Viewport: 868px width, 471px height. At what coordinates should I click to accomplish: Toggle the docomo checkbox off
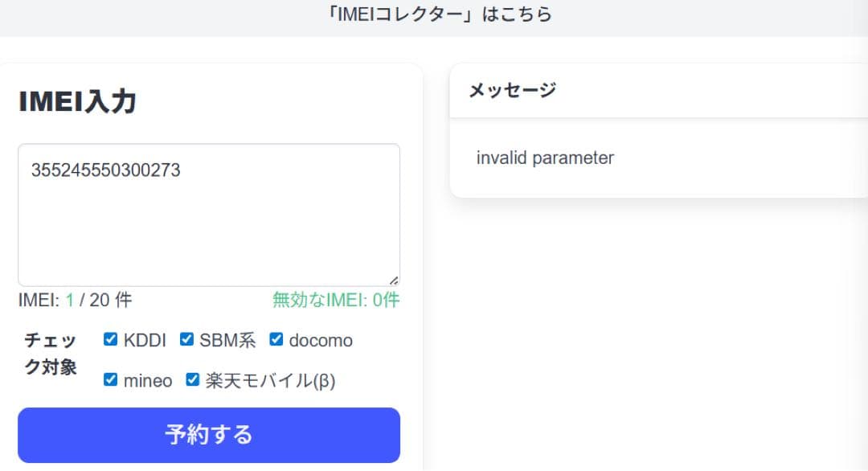(276, 339)
